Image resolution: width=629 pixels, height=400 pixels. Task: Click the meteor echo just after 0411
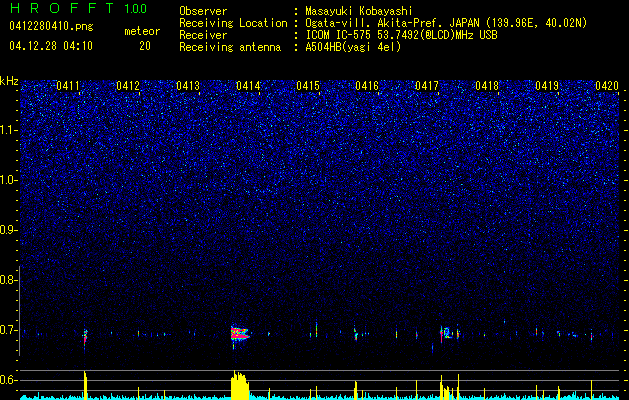click(85, 336)
